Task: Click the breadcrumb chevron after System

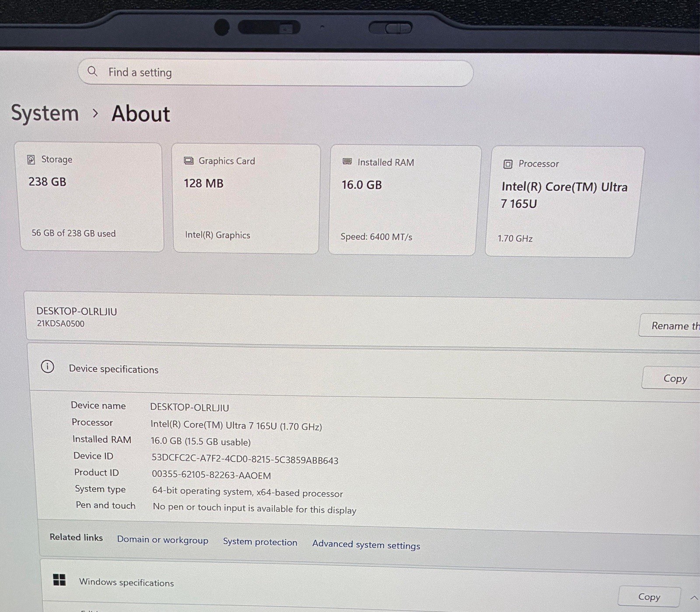Action: click(x=95, y=114)
